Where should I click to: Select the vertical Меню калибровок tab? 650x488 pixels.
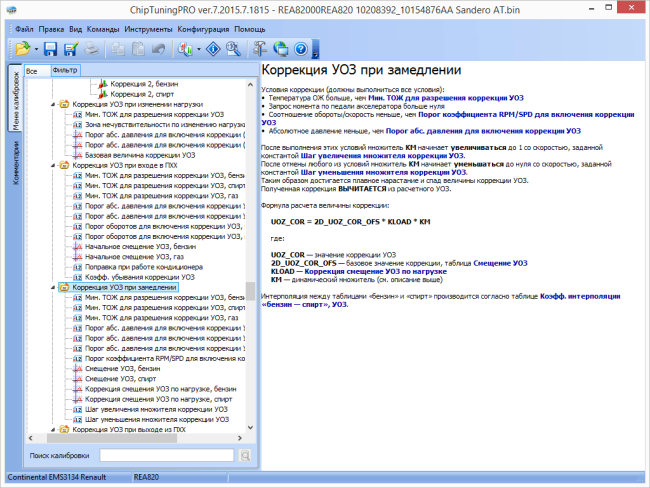[15, 100]
